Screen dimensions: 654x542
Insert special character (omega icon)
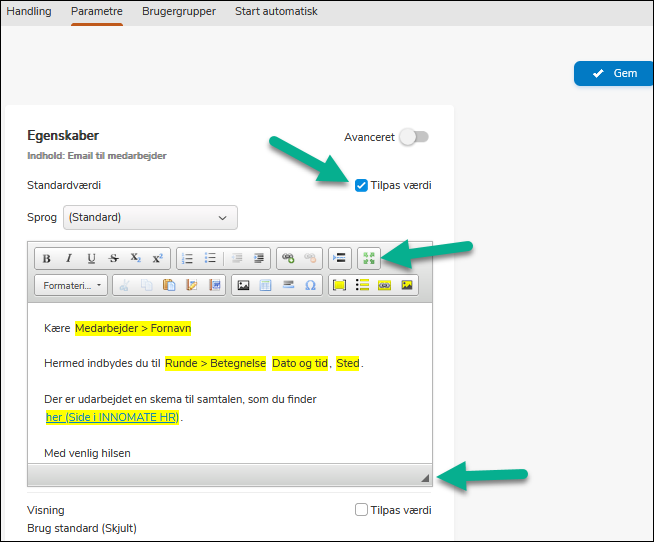(x=310, y=285)
